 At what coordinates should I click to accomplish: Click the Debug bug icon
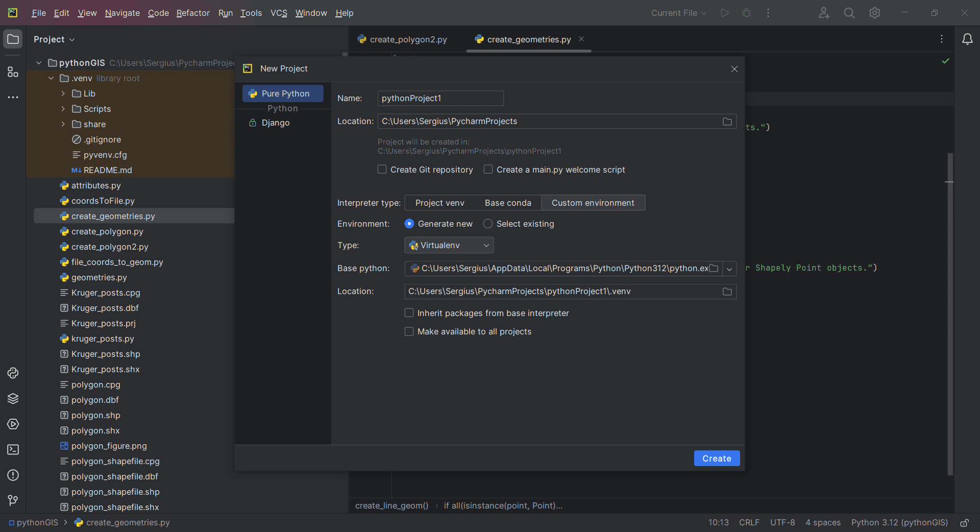pos(746,13)
